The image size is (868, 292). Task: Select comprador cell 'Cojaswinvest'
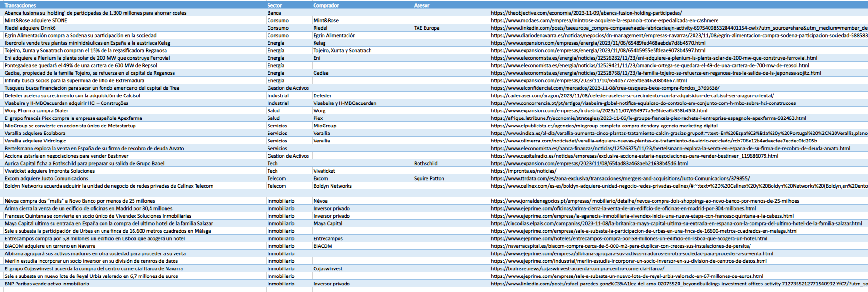328,268
